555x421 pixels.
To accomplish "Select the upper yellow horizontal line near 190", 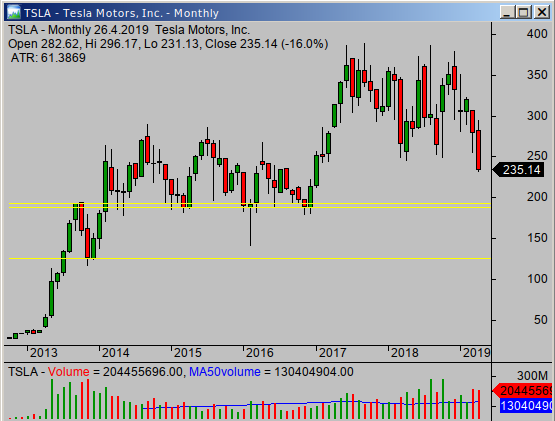I will (250, 204).
